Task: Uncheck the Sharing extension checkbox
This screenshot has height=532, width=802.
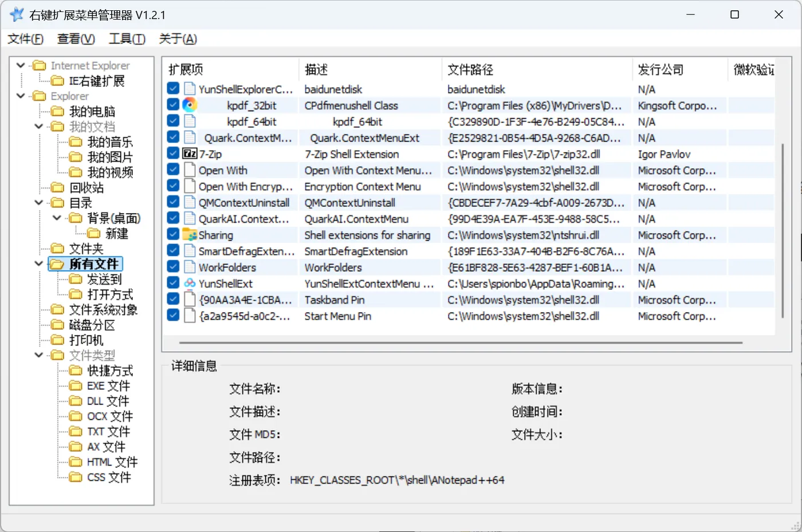Action: coord(173,234)
